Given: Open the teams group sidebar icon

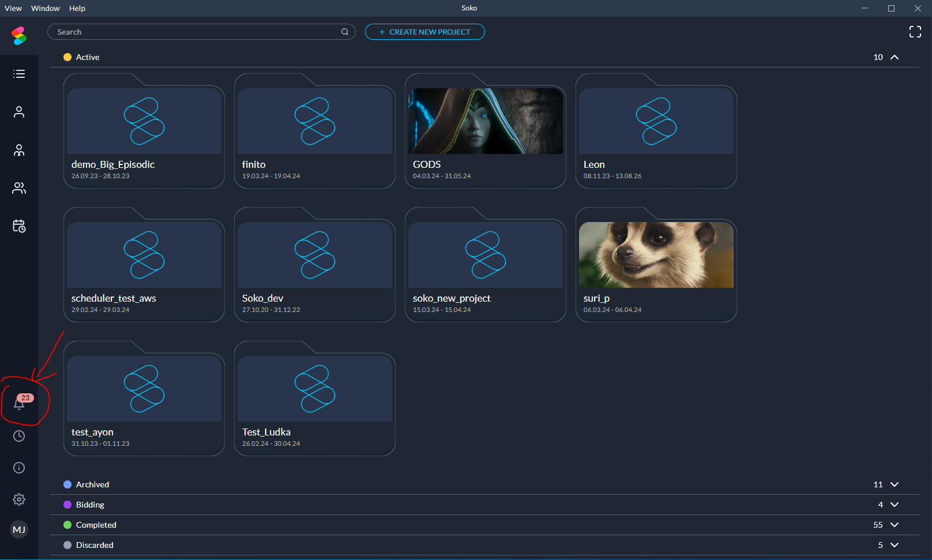Looking at the screenshot, I should point(19,188).
